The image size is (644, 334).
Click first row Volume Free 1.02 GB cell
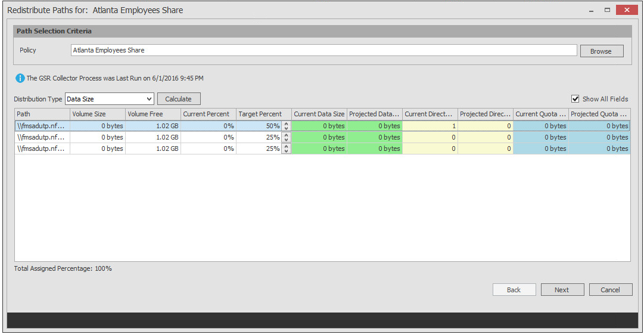coord(153,126)
